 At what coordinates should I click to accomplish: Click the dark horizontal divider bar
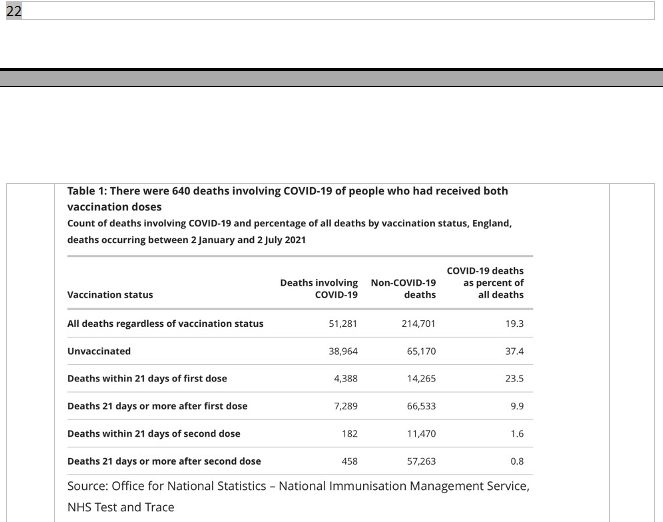[x=331, y=77]
